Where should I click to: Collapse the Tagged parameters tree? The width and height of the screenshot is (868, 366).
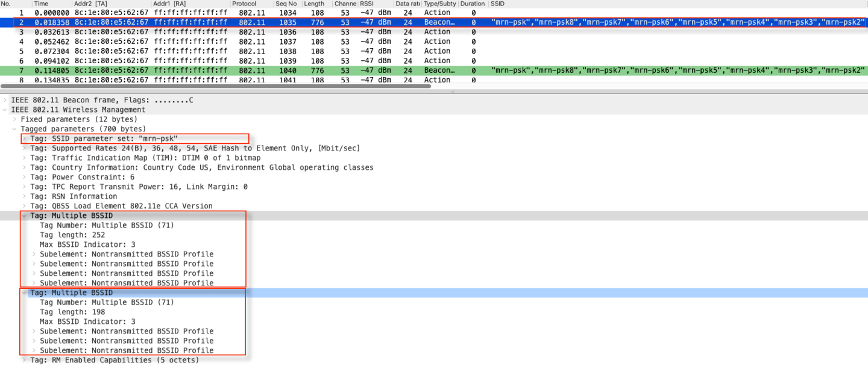pos(14,129)
